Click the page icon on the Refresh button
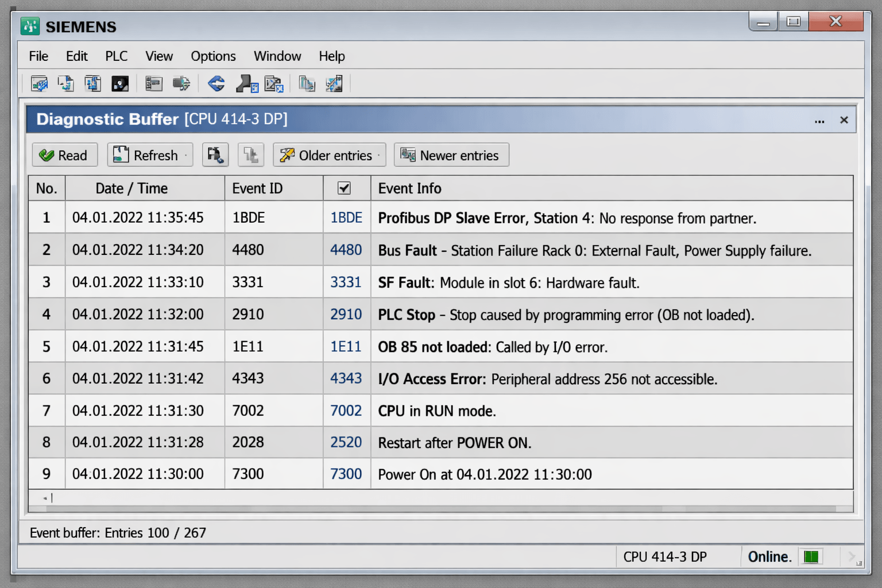The width and height of the screenshot is (882, 588). [x=121, y=154]
